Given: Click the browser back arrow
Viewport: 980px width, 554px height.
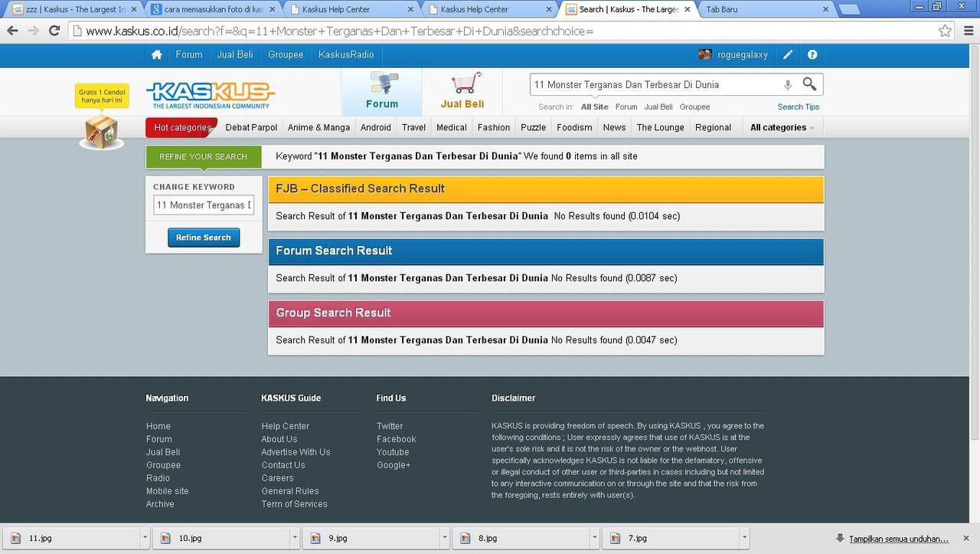Looking at the screenshot, I should click(x=12, y=31).
